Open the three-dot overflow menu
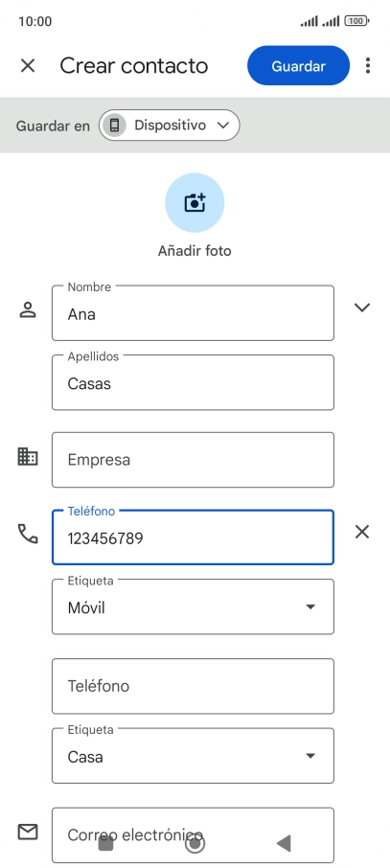Screen dimensions: 390x868 368,66
